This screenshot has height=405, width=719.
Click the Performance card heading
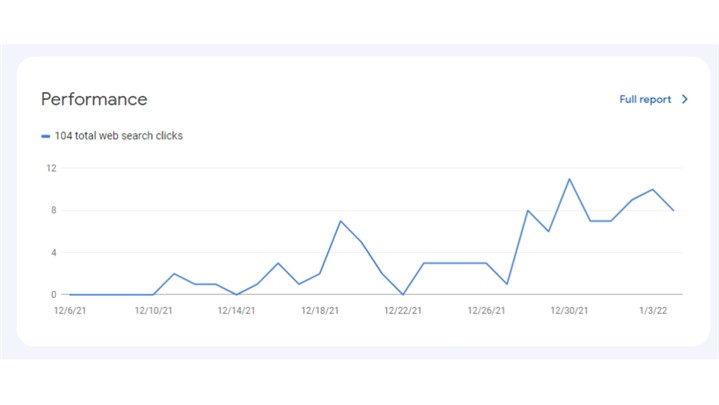(94, 100)
